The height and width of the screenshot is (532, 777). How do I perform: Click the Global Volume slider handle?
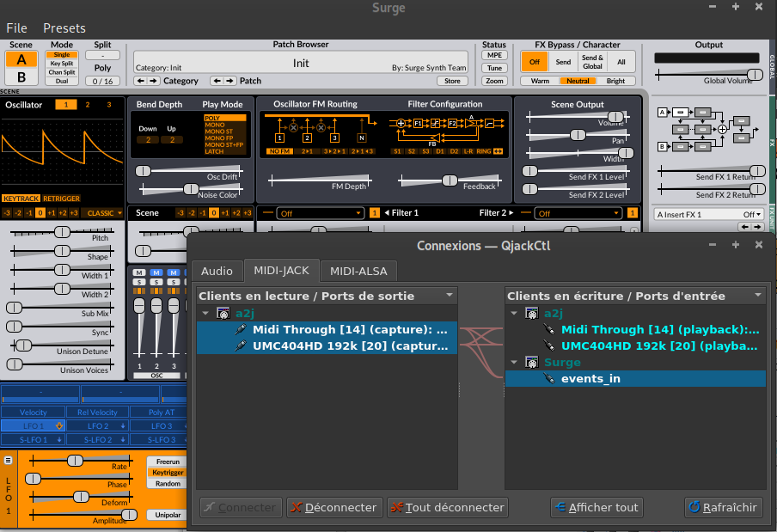point(754,75)
